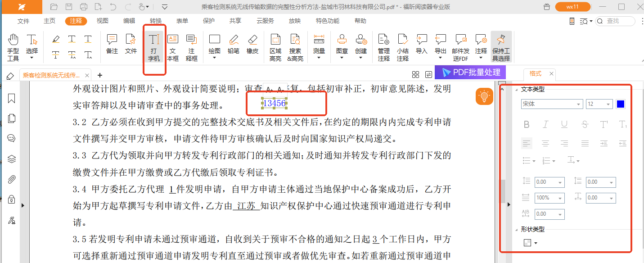This screenshot has width=644, height=263.
Task: Toggle Italic formatting in Format panel
Action: coord(545,124)
